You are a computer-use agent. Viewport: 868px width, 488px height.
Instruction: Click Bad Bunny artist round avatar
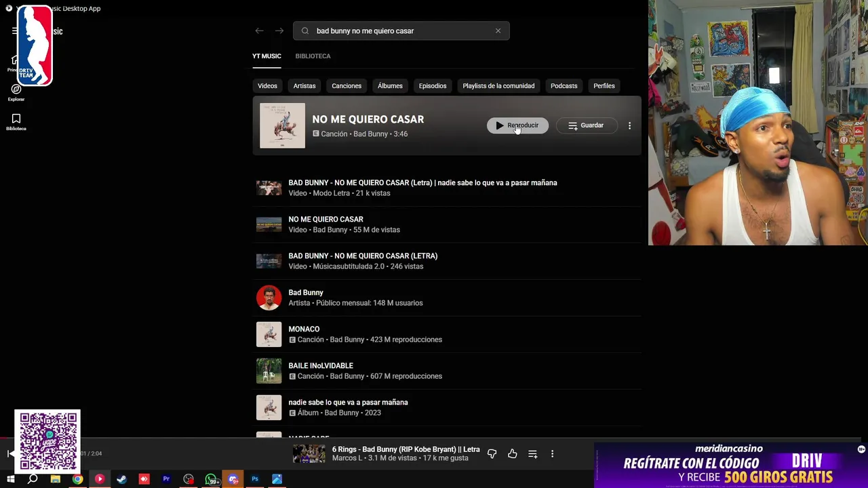269,298
